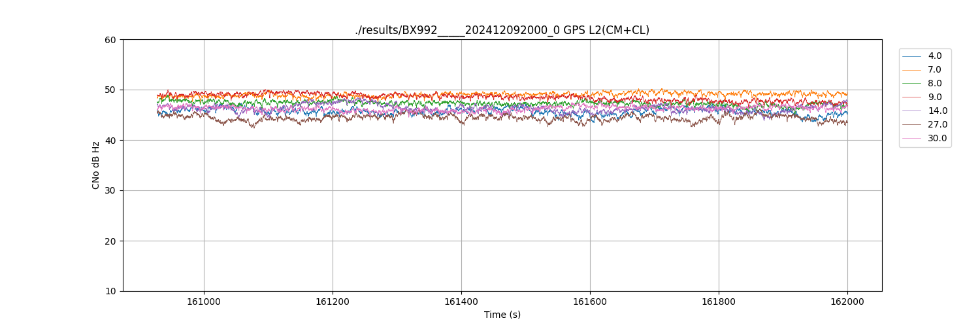Click the y-axis label CNo dB Hz
The image size is (980, 327).
point(96,165)
